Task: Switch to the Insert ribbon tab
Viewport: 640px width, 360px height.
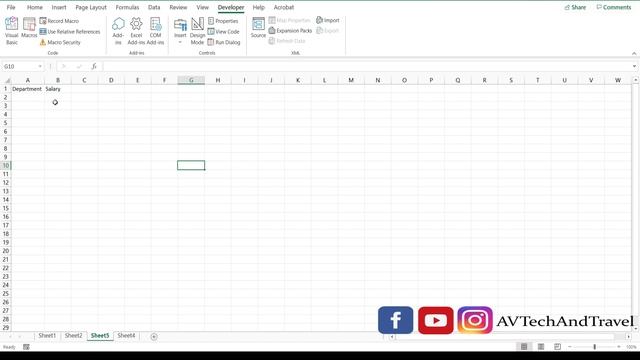Action: [59, 7]
